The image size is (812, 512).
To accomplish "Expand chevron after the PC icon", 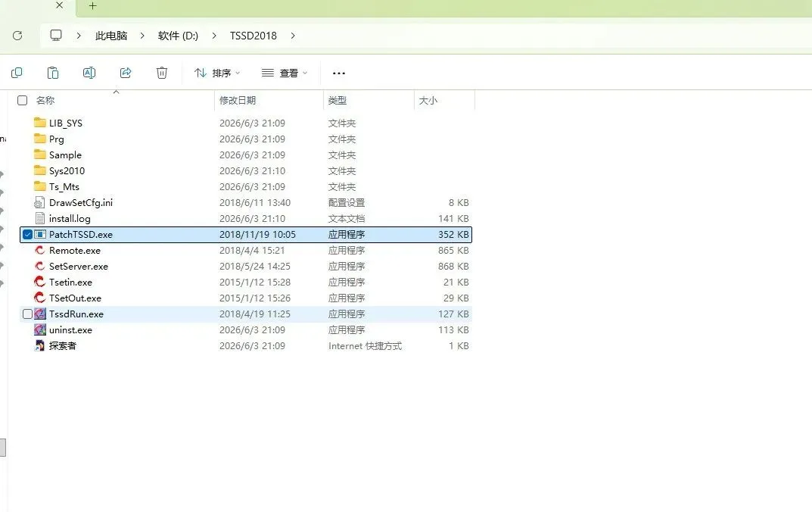I will pyautogui.click(x=79, y=36).
